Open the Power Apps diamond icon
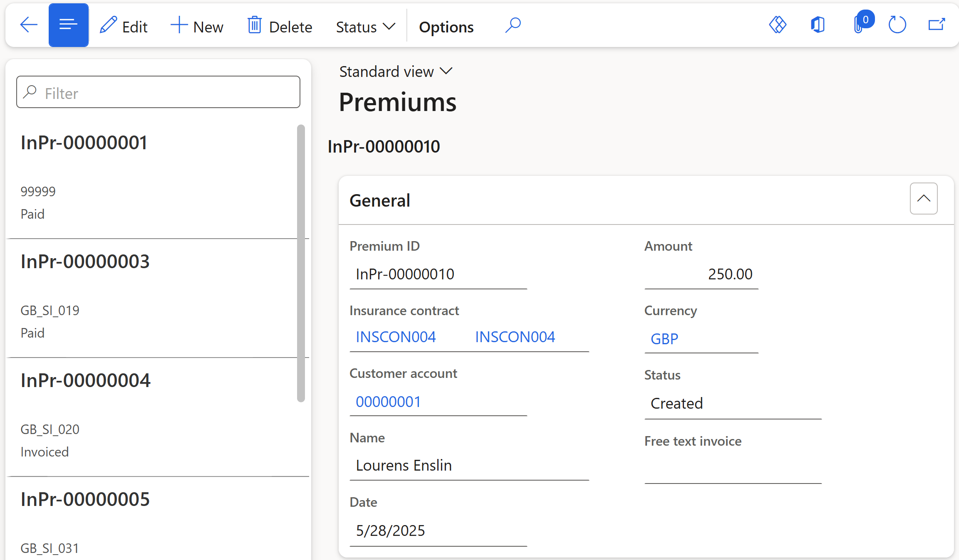 click(777, 25)
